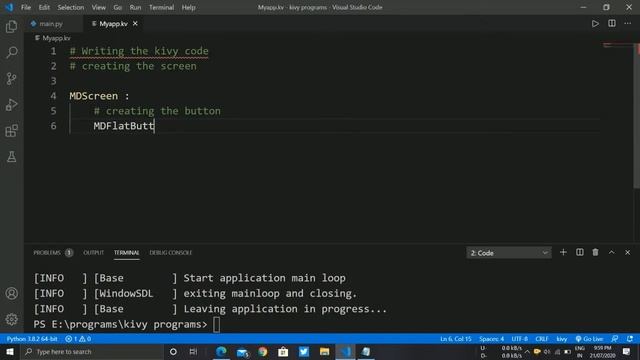Close the Myapp.kv editor tab

pos(135,24)
